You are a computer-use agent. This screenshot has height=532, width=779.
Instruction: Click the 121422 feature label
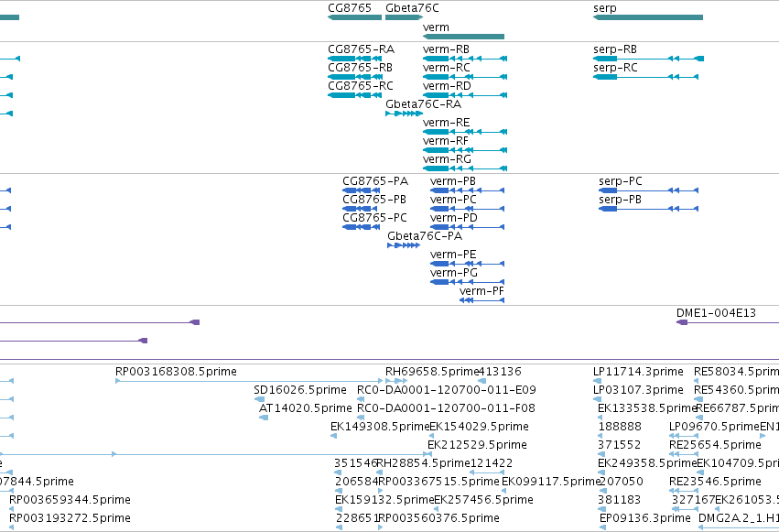(x=492, y=464)
